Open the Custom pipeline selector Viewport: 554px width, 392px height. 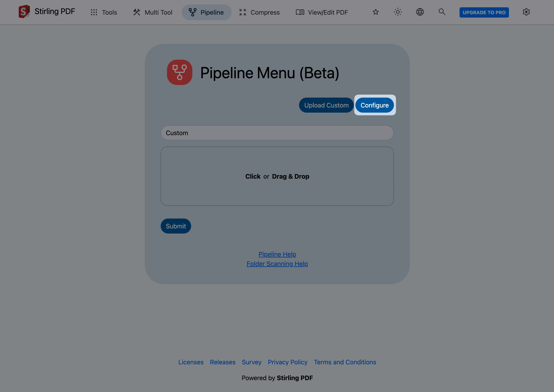pos(277,133)
